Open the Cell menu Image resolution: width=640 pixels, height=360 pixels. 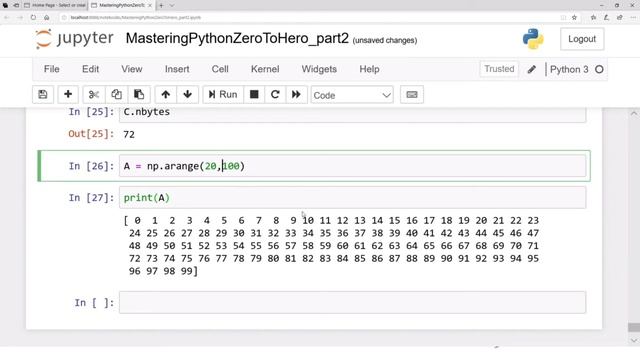click(x=220, y=69)
